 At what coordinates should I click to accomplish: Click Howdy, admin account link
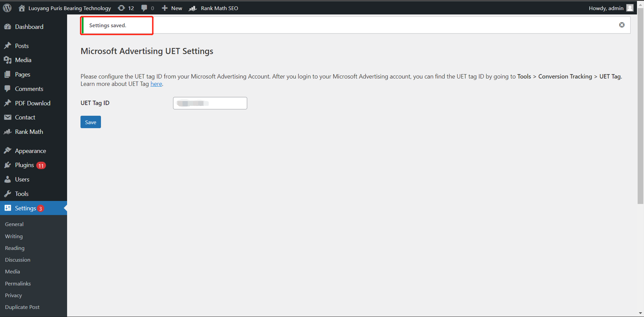point(606,8)
